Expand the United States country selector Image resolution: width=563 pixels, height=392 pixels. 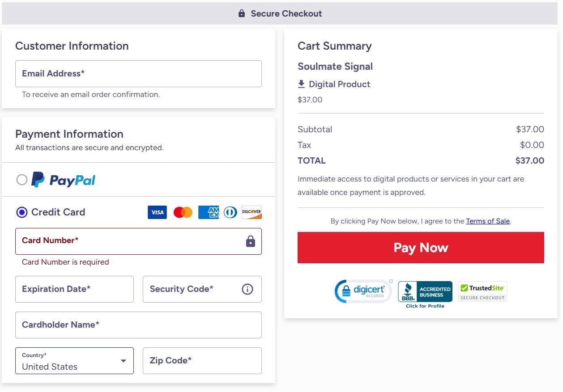74,361
